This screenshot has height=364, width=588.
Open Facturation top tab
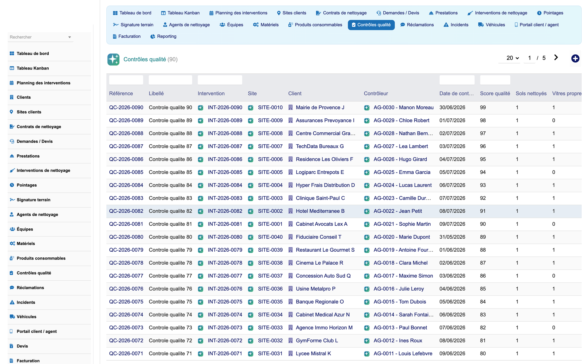(x=127, y=37)
